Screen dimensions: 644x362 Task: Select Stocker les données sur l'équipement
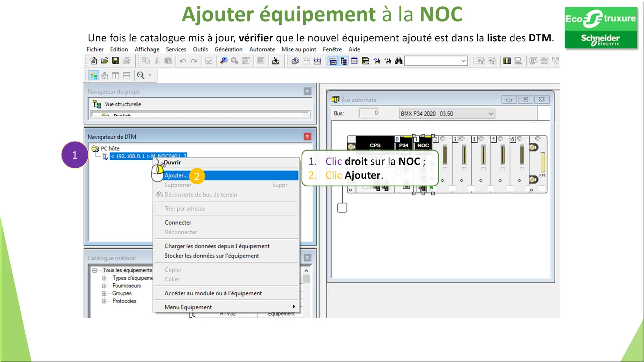tap(226, 256)
